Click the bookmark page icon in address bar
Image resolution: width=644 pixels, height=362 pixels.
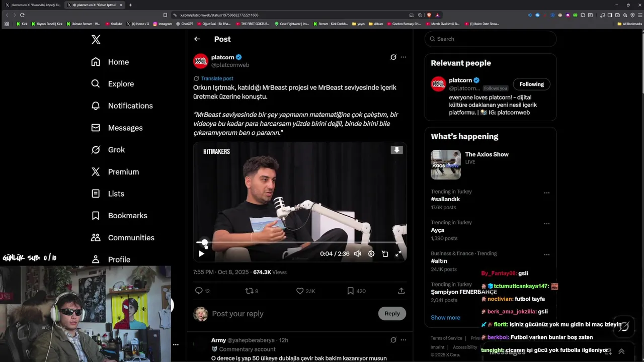(x=165, y=15)
